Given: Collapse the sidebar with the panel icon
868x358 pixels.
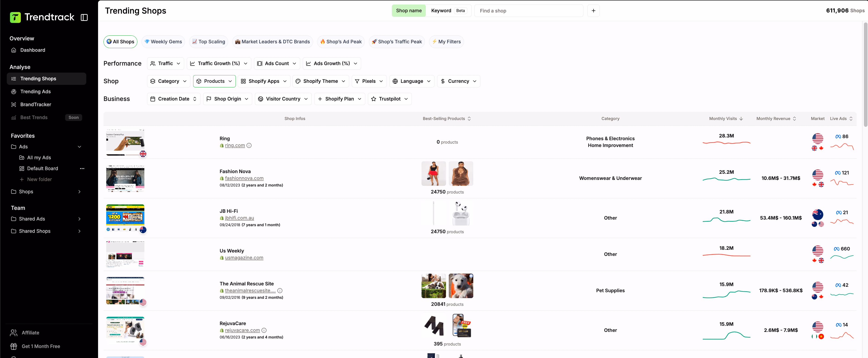Looking at the screenshot, I should tap(84, 17).
